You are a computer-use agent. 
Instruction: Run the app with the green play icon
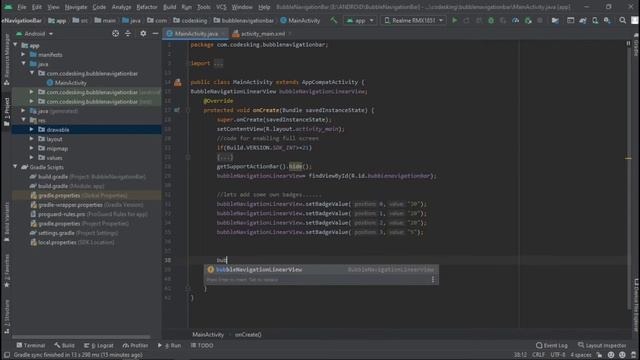tap(454, 20)
